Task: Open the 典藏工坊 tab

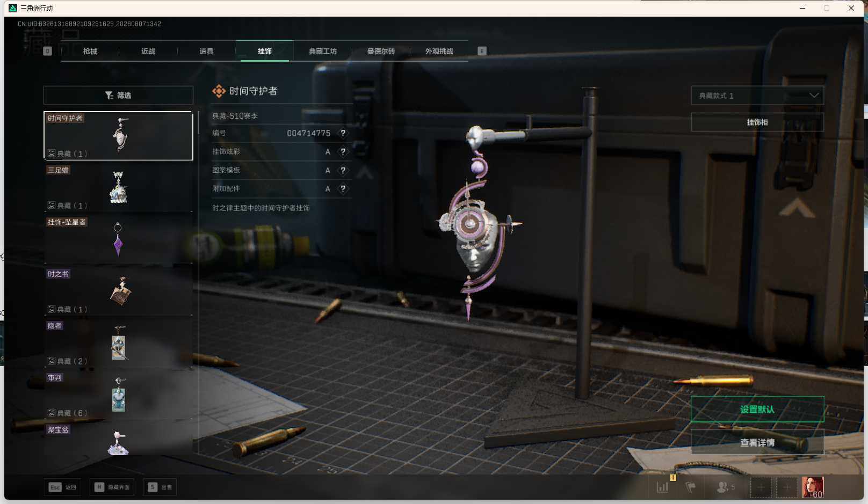Action: point(323,51)
